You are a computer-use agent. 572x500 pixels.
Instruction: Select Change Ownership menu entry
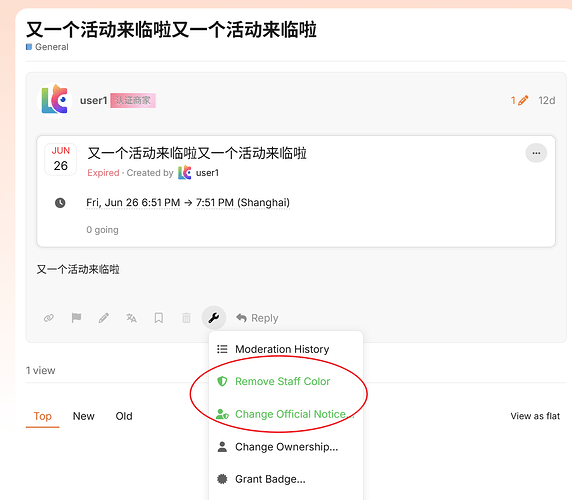tap(286, 447)
